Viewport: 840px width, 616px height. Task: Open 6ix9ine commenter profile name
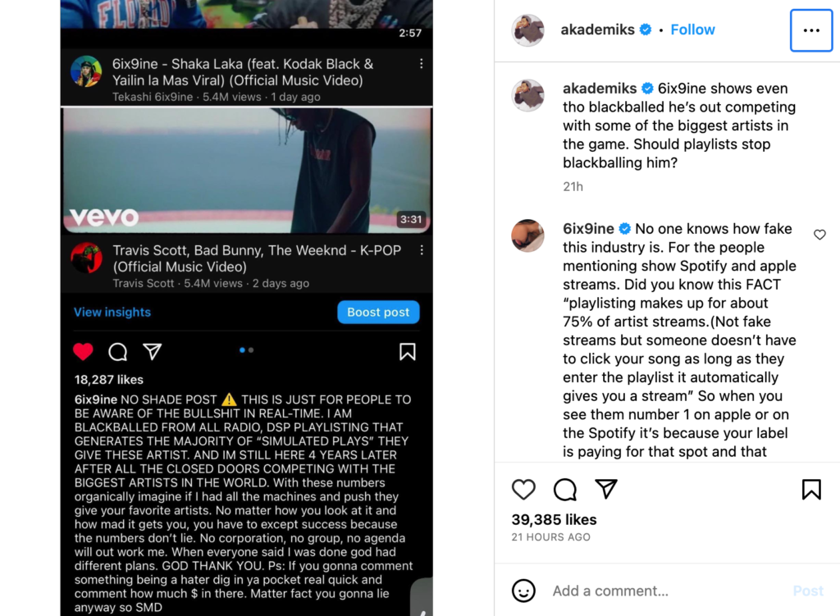point(588,229)
